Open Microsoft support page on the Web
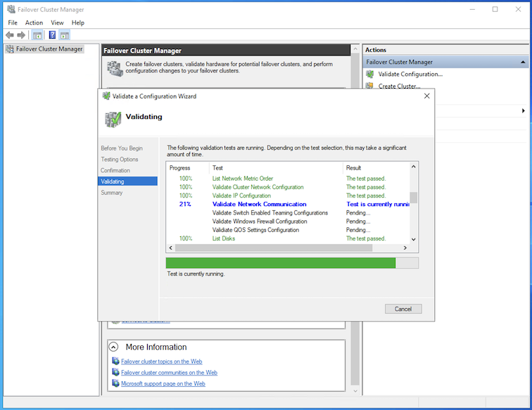Viewport: 532px width, 410px height. [x=163, y=383]
